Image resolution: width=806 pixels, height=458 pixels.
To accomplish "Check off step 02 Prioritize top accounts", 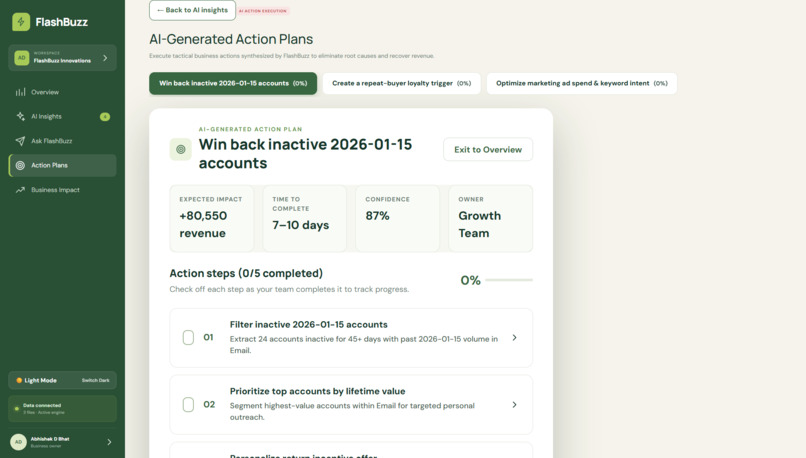I will [x=188, y=405].
